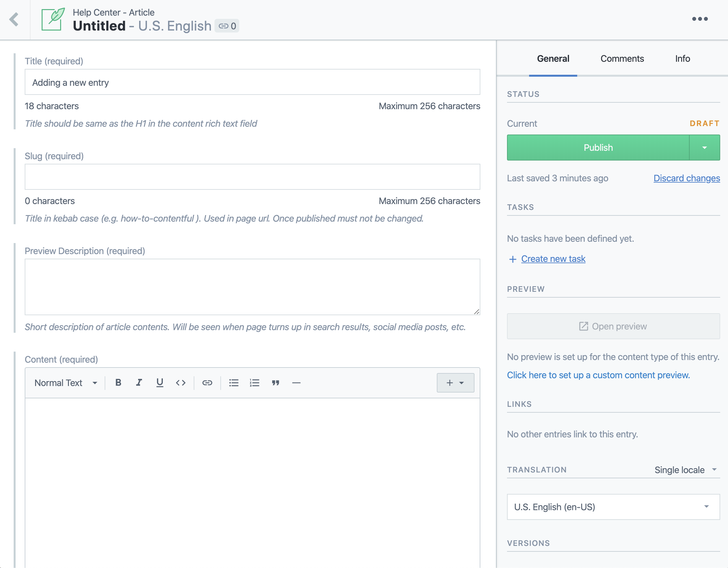728x568 pixels.
Task: Insert an unordered bullet list
Action: [234, 383]
